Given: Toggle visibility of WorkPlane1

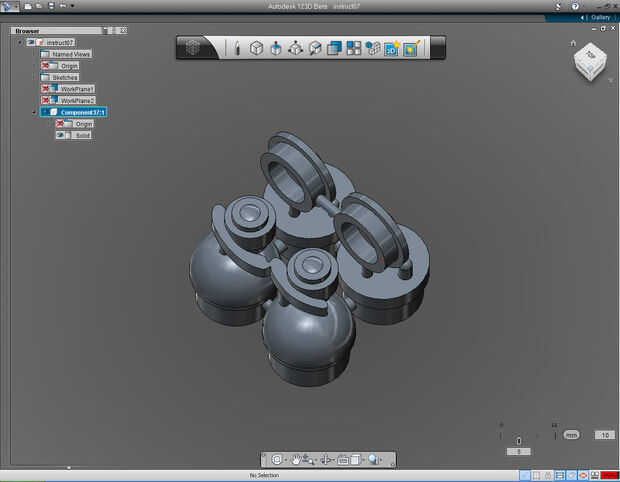Looking at the screenshot, I should pos(46,89).
